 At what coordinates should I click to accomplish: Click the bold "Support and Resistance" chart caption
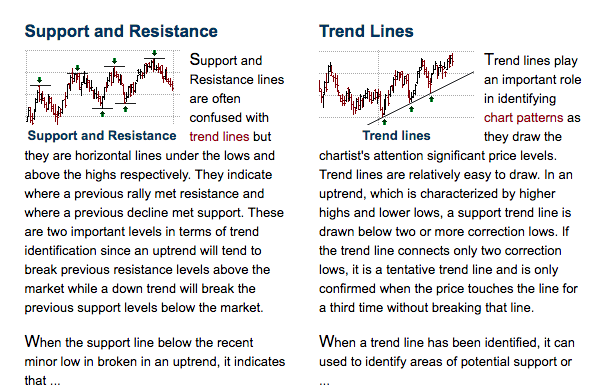[102, 136]
